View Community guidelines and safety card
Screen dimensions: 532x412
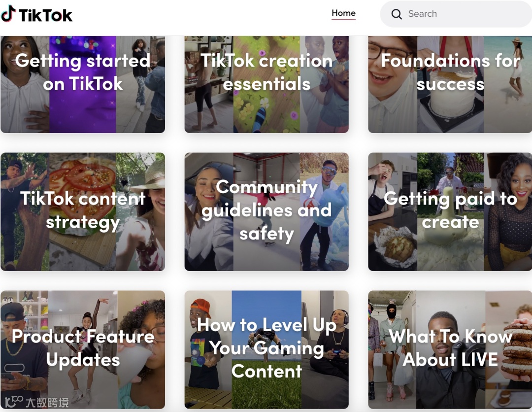[x=266, y=211]
